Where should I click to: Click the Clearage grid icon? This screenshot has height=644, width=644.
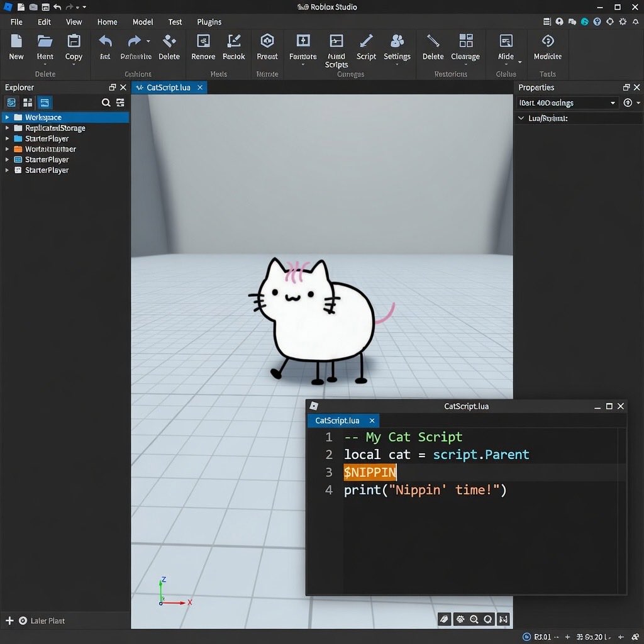[x=466, y=41]
